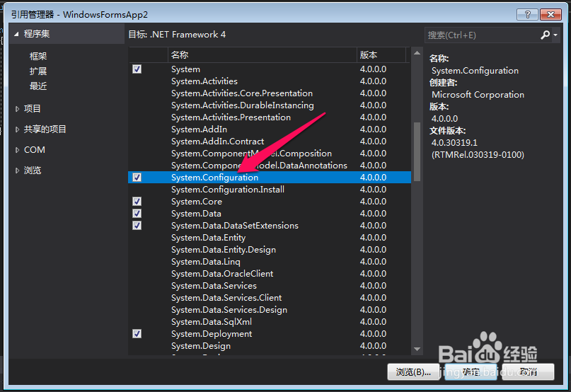Select System.Data.Entity row
The image size is (571, 392).
(x=270, y=238)
